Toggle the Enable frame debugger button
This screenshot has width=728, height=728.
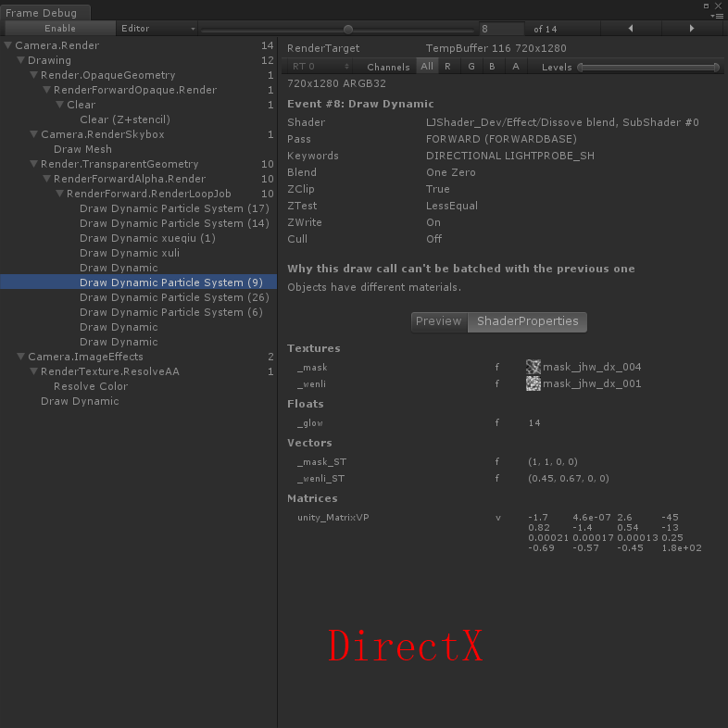tap(60, 29)
